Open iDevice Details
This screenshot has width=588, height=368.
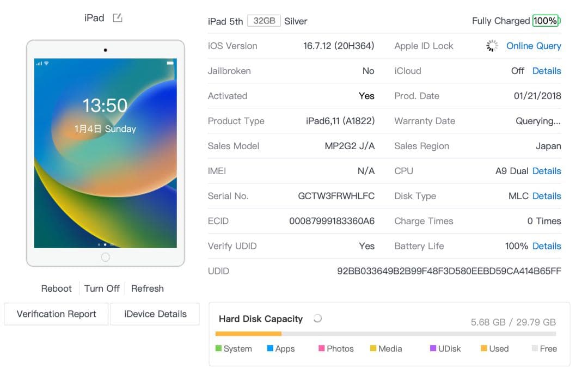click(155, 314)
